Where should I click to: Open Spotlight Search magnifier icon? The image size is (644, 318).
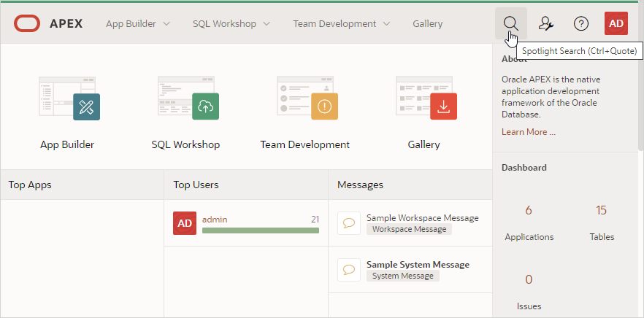click(x=510, y=23)
